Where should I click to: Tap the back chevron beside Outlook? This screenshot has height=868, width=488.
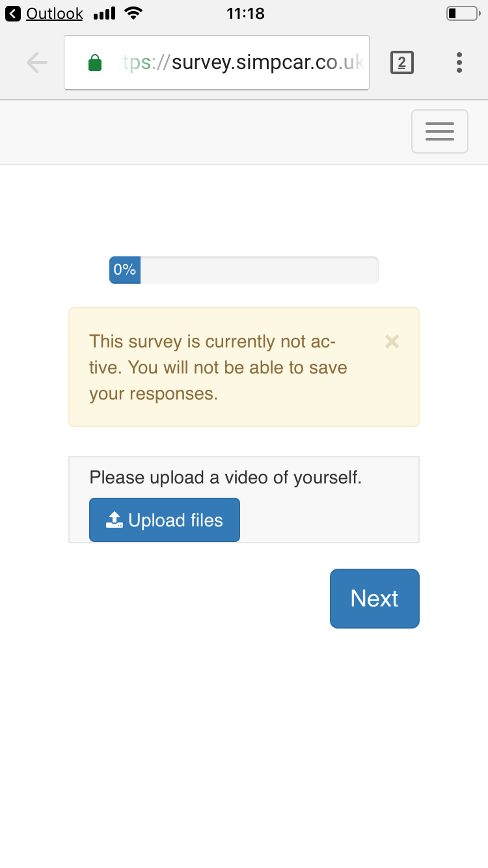[x=13, y=14]
